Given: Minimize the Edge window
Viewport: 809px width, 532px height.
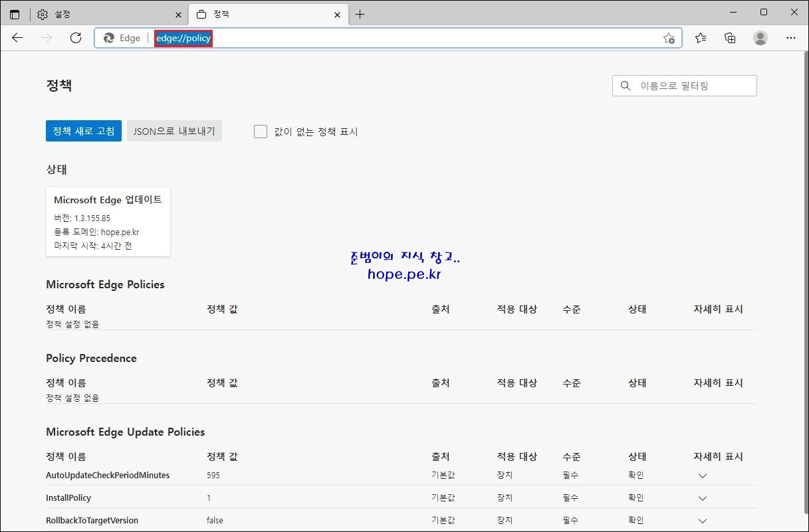Looking at the screenshot, I should (733, 12).
